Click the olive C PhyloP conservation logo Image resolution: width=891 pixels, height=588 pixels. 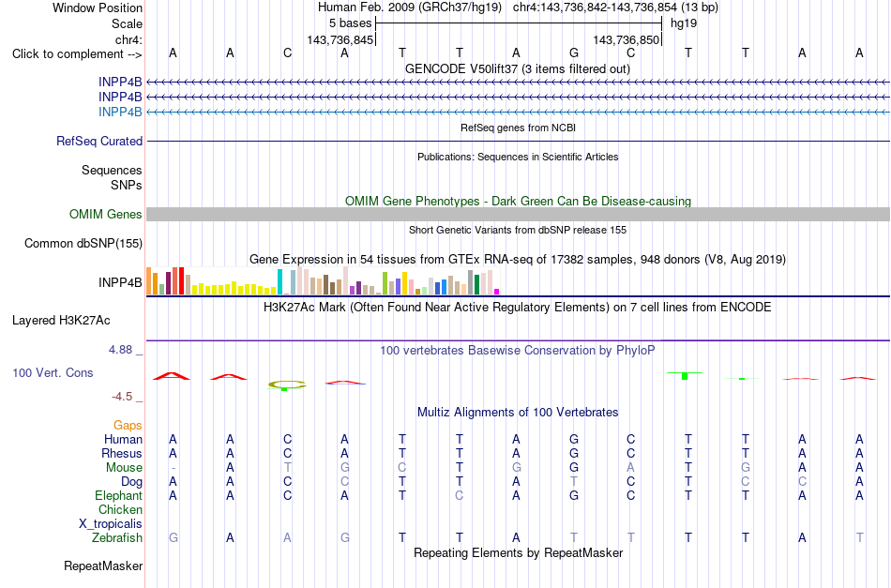(287, 385)
